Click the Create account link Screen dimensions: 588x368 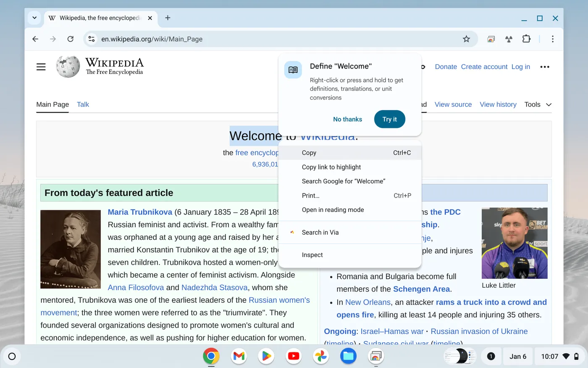coord(484,67)
